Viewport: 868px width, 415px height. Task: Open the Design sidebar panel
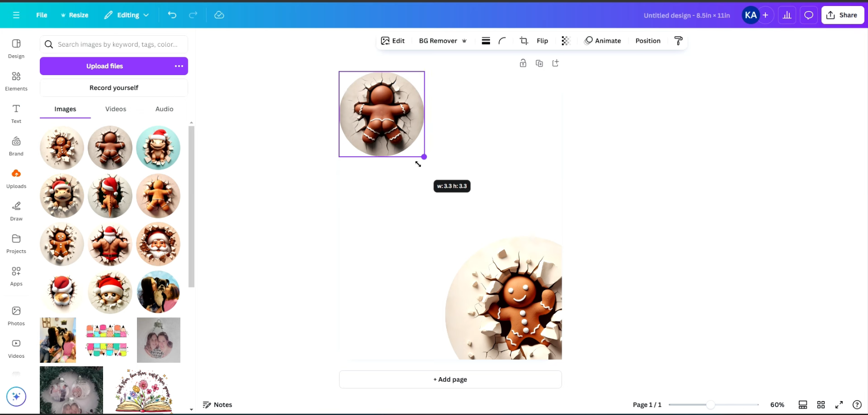[16, 49]
